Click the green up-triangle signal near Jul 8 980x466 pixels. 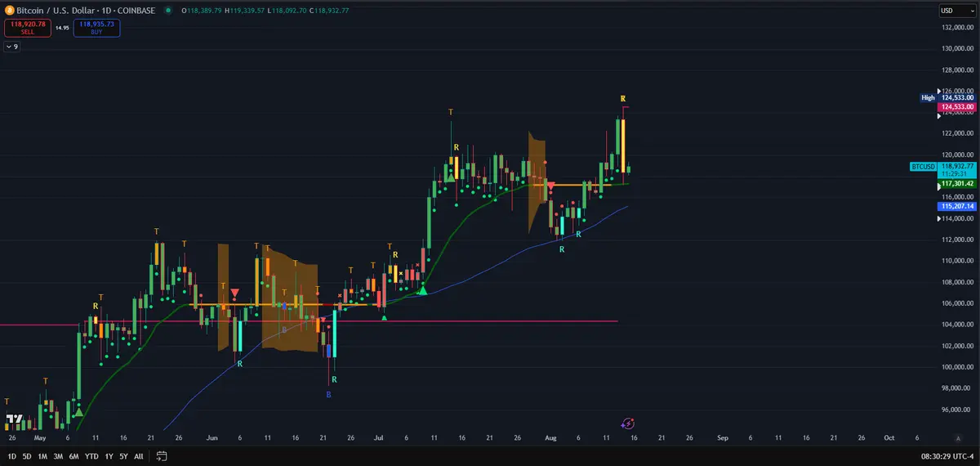pyautogui.click(x=422, y=289)
